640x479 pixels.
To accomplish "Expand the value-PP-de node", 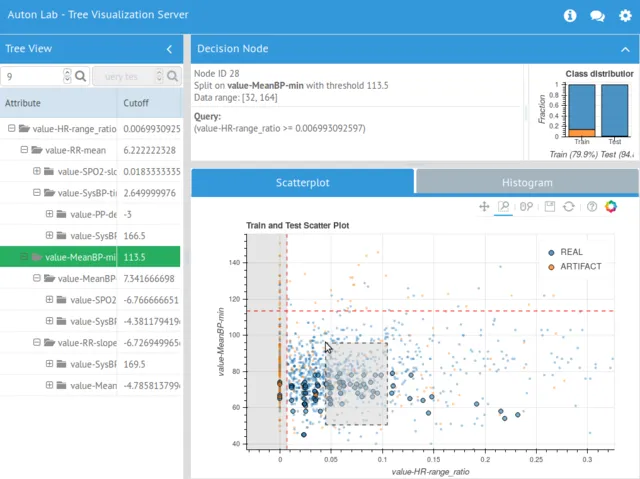I will tap(49, 214).
